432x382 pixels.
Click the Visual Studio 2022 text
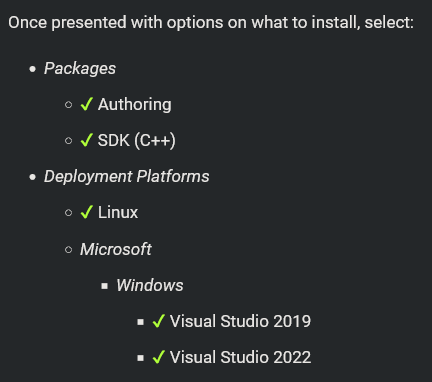click(240, 357)
